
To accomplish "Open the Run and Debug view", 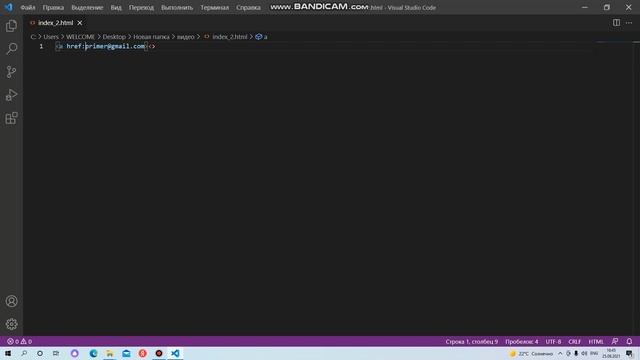I will click(11, 95).
